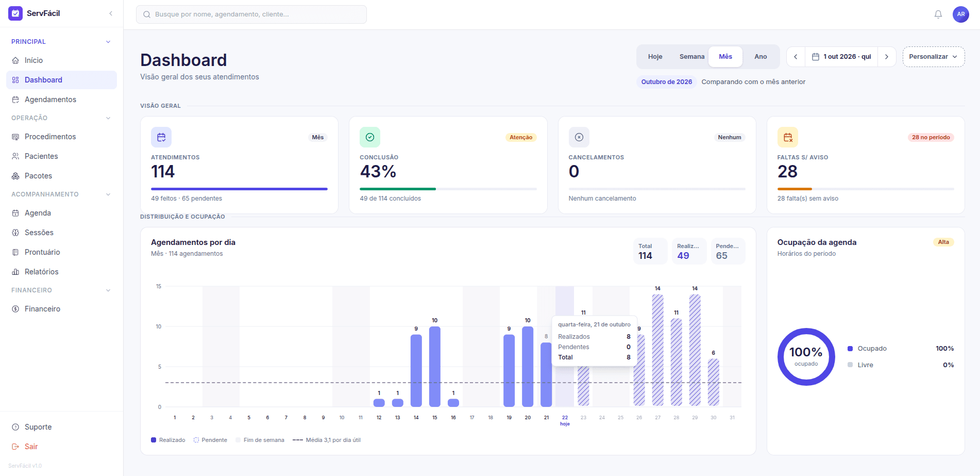Open the notifications bell icon
Screen dimensions: 980x476
(x=938, y=14)
